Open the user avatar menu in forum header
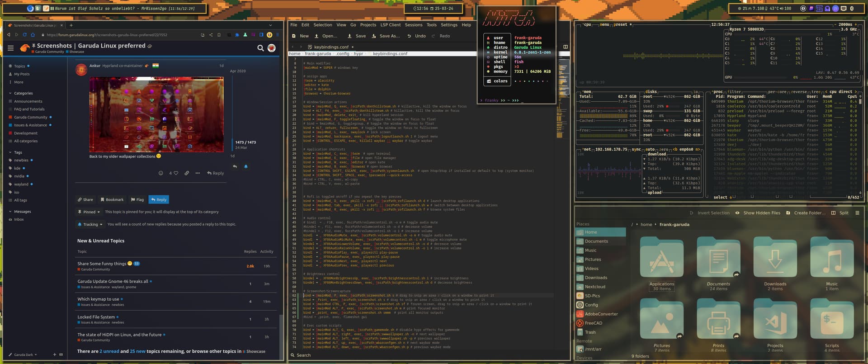 point(272,48)
